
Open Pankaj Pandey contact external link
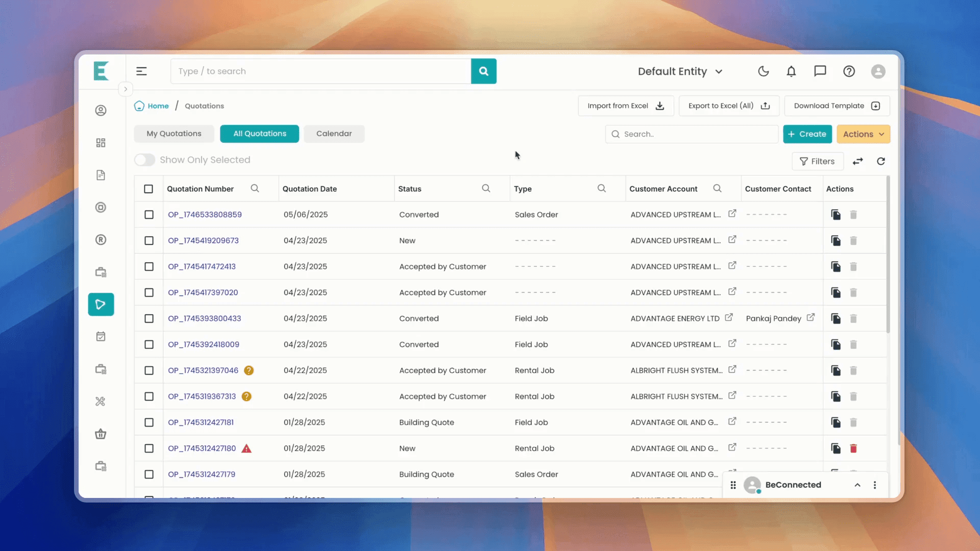[811, 317]
